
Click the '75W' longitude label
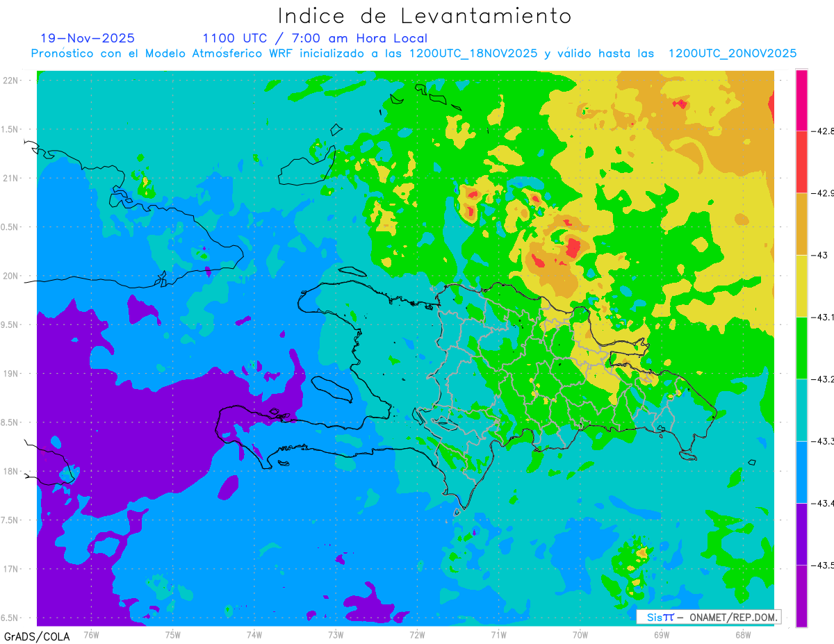pyautogui.click(x=172, y=634)
